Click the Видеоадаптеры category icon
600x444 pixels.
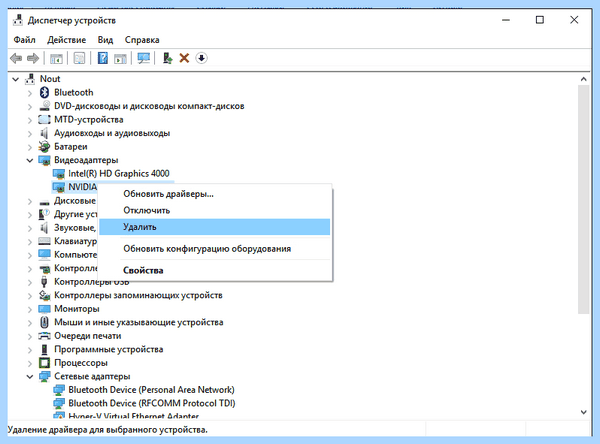coord(44,160)
